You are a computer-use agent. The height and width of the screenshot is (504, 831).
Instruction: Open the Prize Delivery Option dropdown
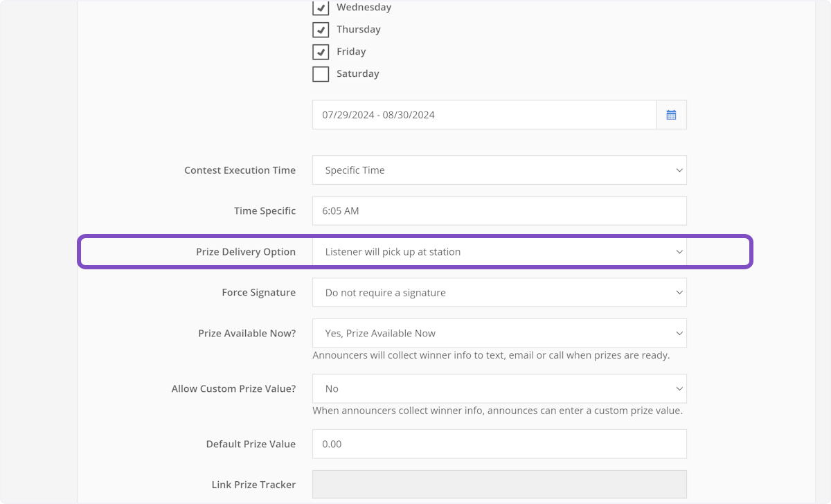coord(499,252)
